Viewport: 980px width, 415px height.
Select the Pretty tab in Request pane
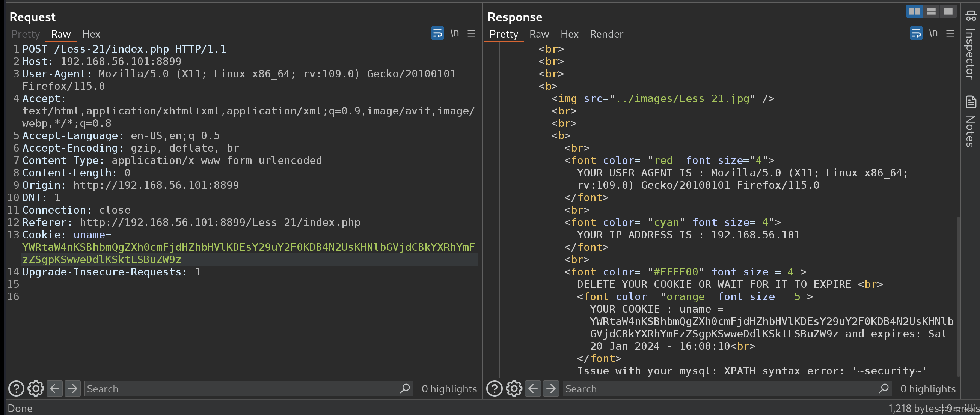(26, 34)
